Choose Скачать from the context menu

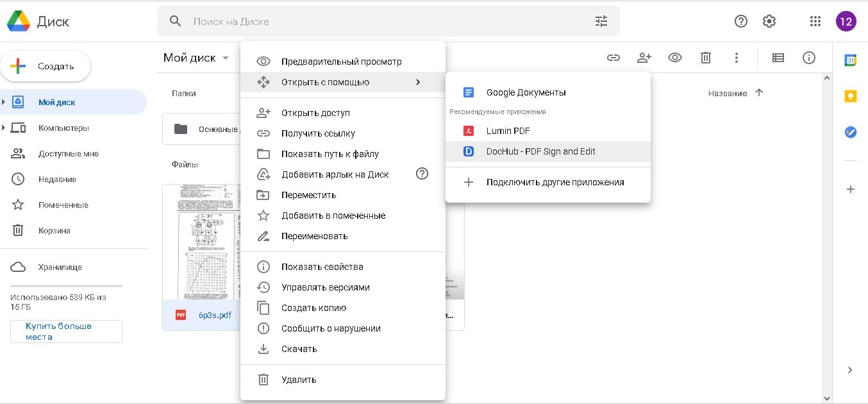(x=299, y=349)
